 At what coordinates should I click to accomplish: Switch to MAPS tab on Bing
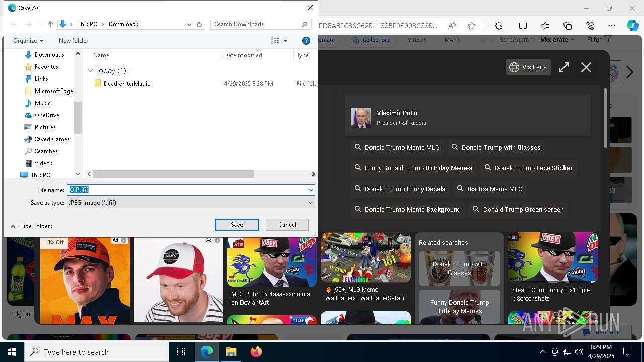click(x=452, y=40)
